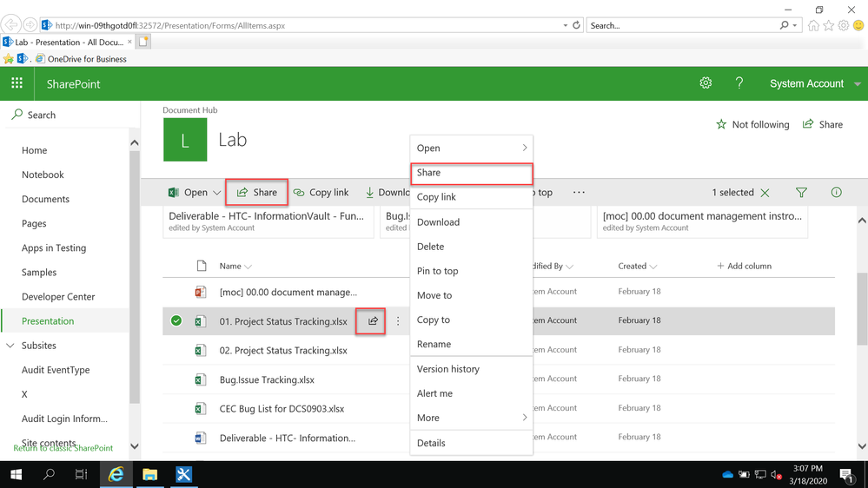
Task: Click the file type column header icon
Action: [x=202, y=266]
